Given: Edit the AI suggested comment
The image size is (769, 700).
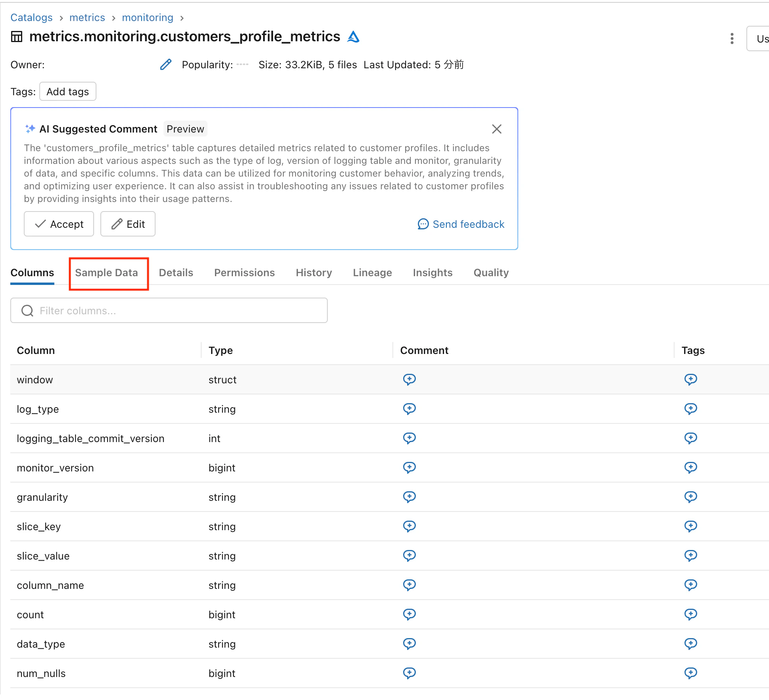Looking at the screenshot, I should tap(128, 224).
